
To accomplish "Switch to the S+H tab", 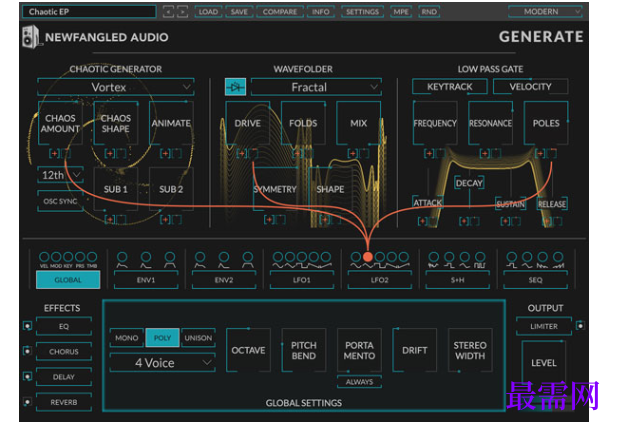I will [x=458, y=280].
